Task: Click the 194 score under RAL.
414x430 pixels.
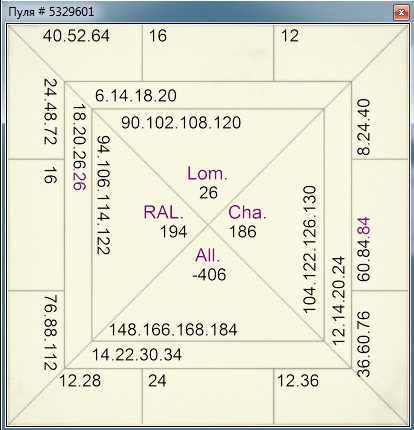Action: (174, 232)
